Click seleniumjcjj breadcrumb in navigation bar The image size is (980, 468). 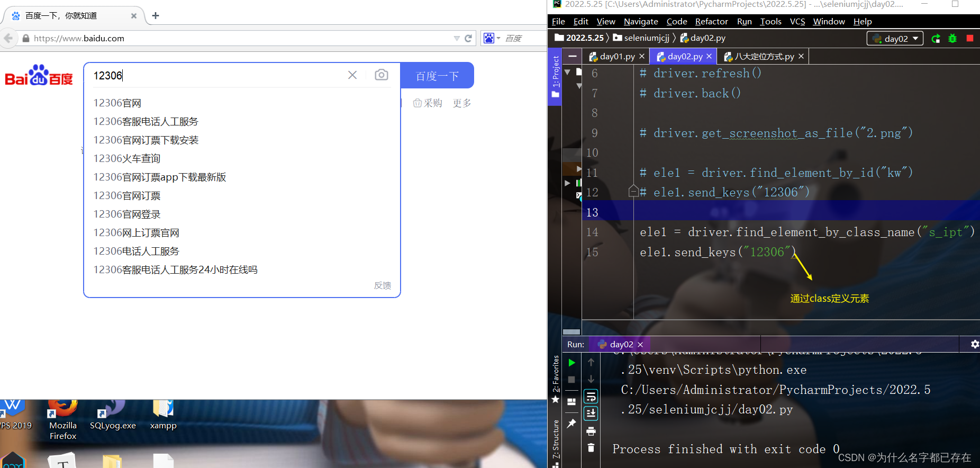(x=641, y=38)
